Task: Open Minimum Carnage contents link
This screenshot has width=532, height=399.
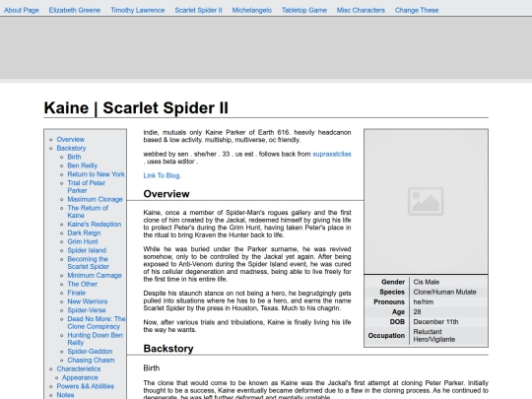Action: click(x=95, y=276)
